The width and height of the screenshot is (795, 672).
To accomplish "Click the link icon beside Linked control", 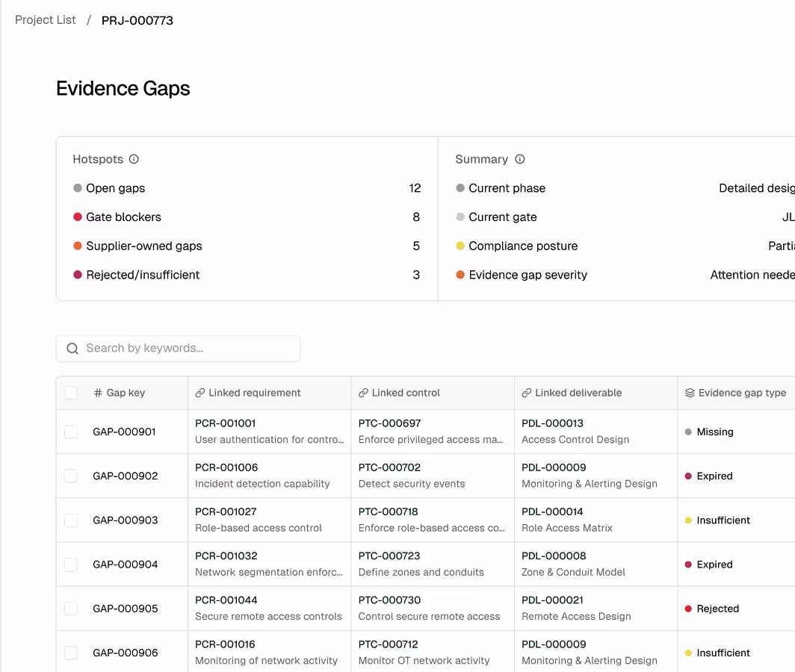I will pyautogui.click(x=364, y=393).
